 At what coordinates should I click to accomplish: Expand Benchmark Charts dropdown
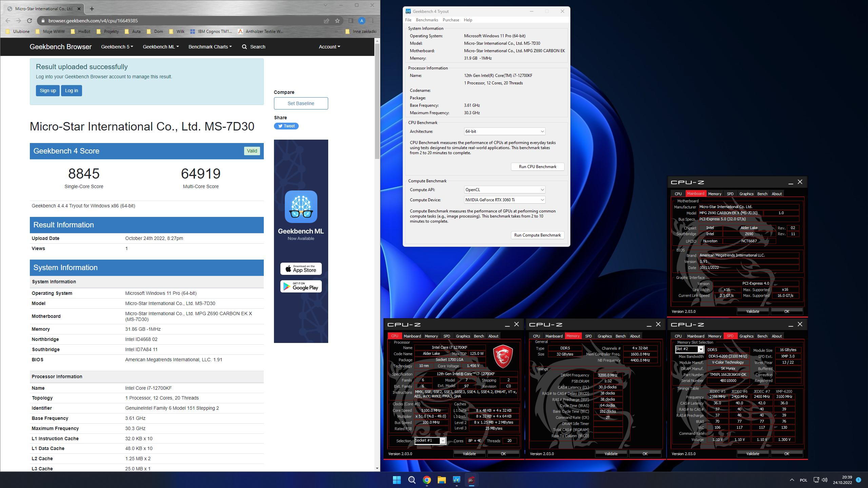click(210, 47)
